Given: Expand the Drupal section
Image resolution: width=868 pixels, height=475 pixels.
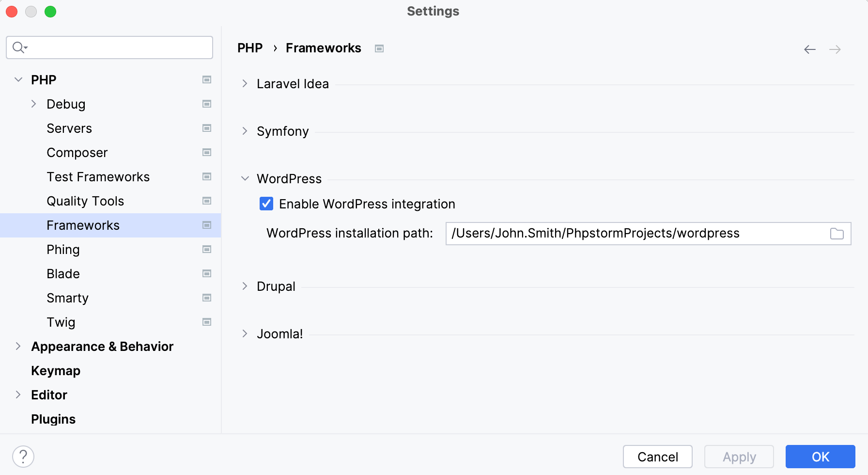Looking at the screenshot, I should tap(245, 286).
